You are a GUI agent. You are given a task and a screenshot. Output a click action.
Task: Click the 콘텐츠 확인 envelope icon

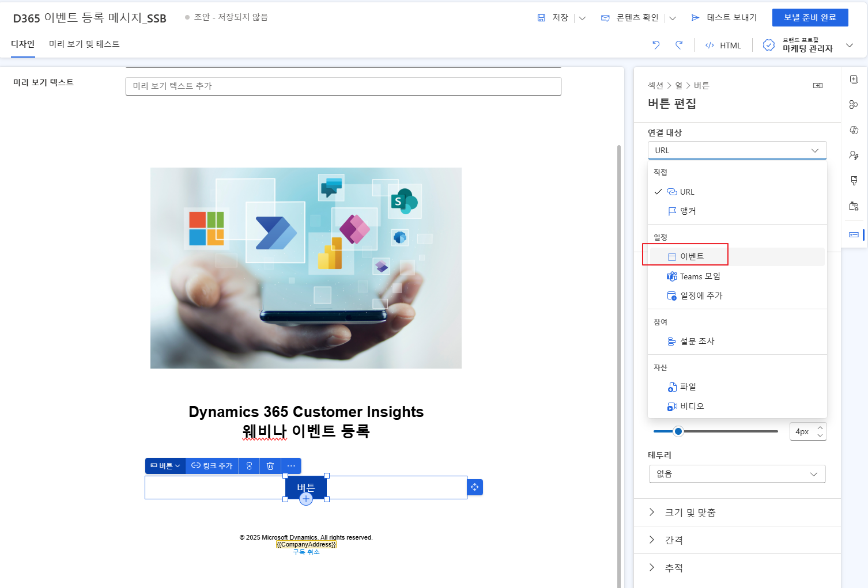coord(605,18)
